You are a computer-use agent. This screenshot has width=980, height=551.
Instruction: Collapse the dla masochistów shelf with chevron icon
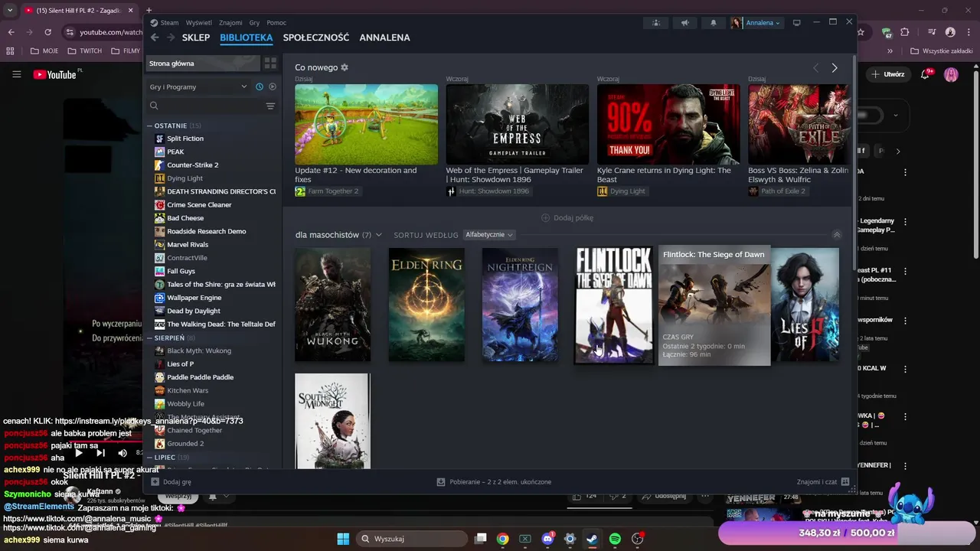(837, 235)
